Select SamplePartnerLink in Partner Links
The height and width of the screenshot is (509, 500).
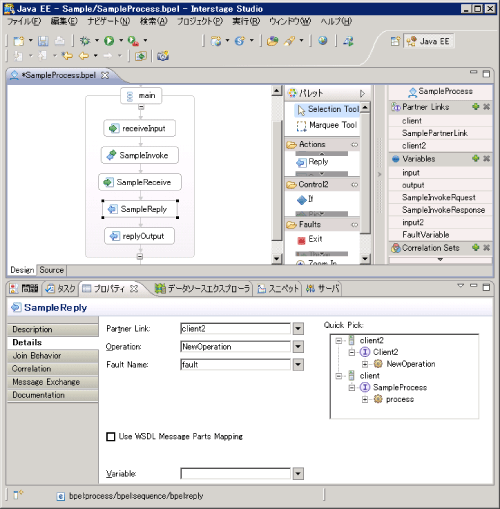tap(440, 133)
